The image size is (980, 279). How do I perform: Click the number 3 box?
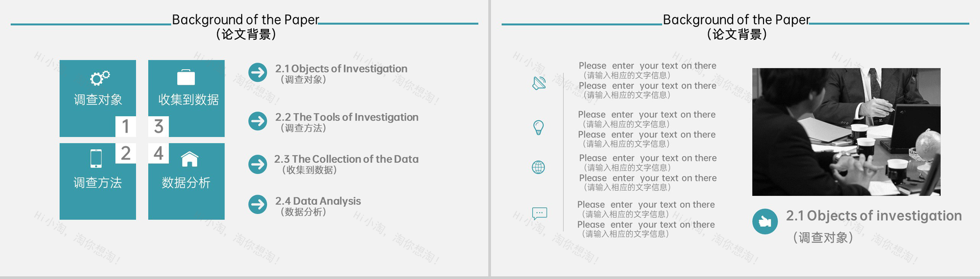point(158,126)
